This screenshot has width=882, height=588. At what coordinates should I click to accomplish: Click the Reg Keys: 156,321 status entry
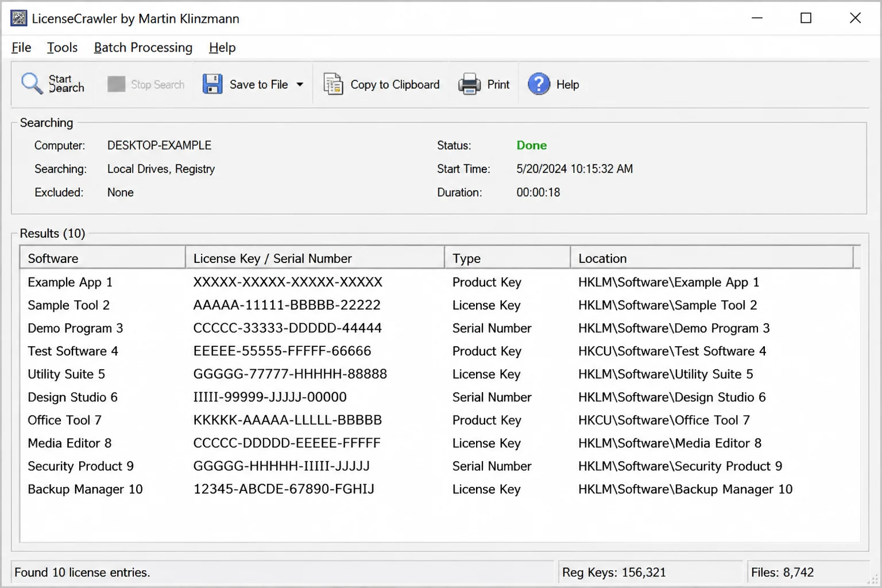(614, 572)
